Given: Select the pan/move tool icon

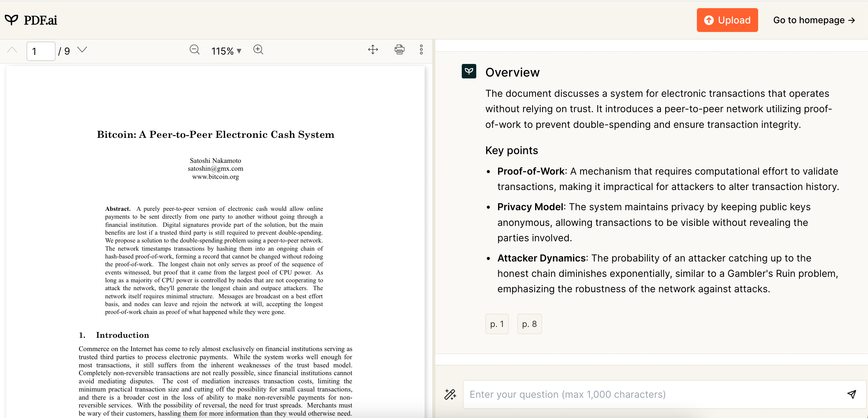Looking at the screenshot, I should point(373,50).
